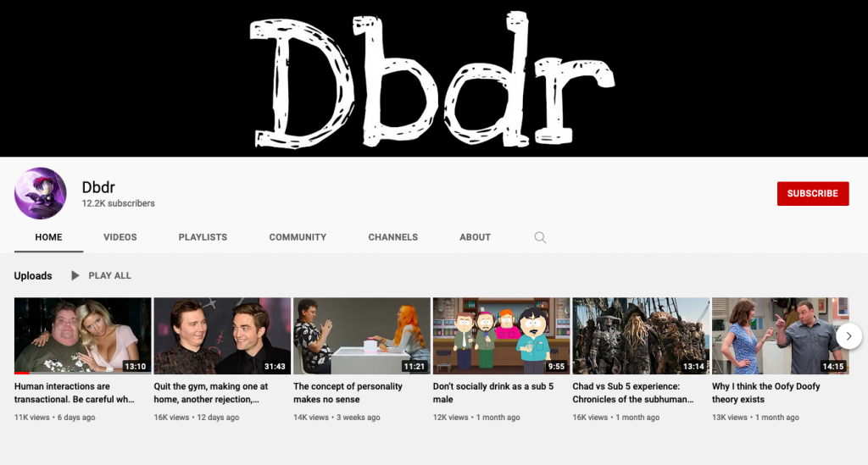Open the 'Human interactions are transactional' thumbnail
Screen dimensions: 868x465
coord(82,335)
